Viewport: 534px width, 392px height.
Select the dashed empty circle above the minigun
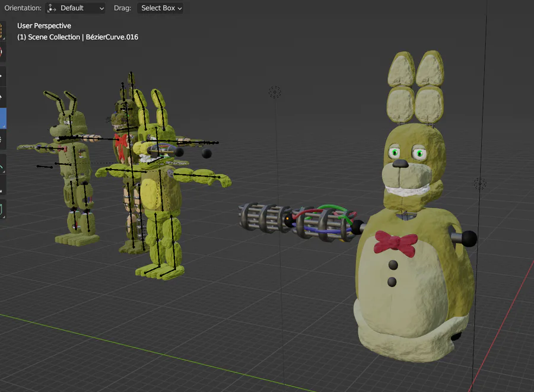275,92
